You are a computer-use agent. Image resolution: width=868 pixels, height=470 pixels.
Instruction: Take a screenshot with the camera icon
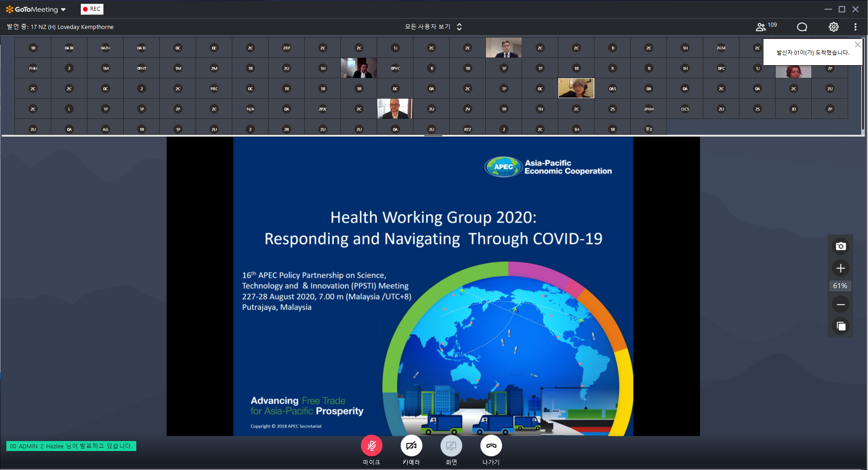840,246
